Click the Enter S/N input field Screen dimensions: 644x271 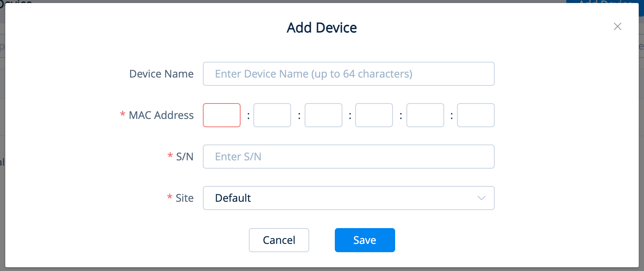point(348,157)
